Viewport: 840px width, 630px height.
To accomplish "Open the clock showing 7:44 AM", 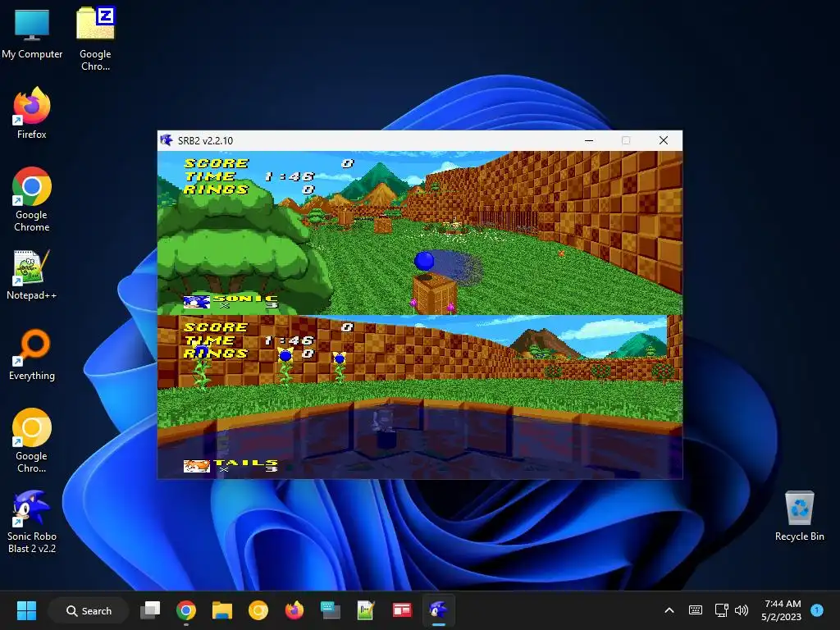I will [x=781, y=610].
